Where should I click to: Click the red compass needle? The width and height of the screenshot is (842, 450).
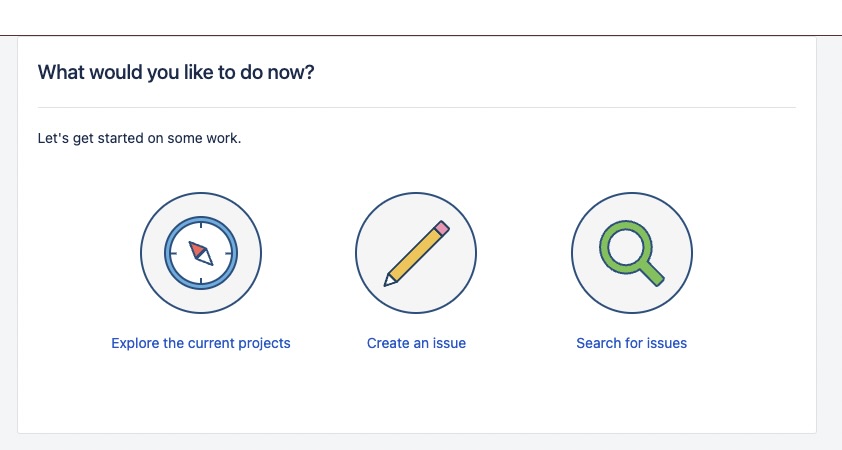coord(197,247)
